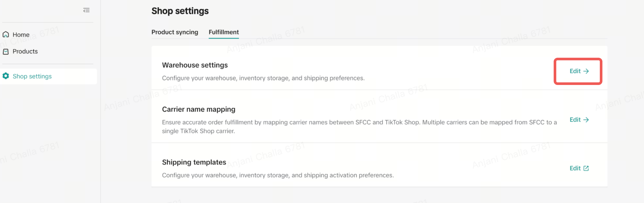644x203 pixels.
Task: Collapse the sidebar using the menu-fold icon
Action: point(86,10)
